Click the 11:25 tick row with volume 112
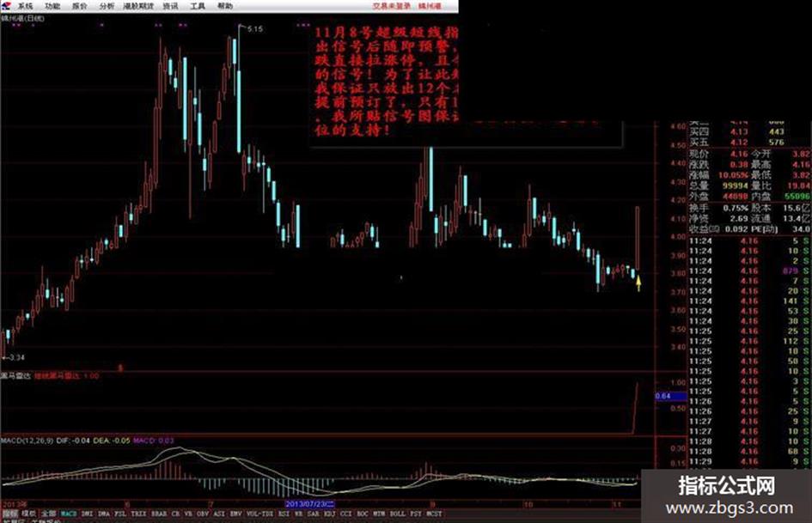Viewport: 812px width, 523px height. [x=750, y=341]
